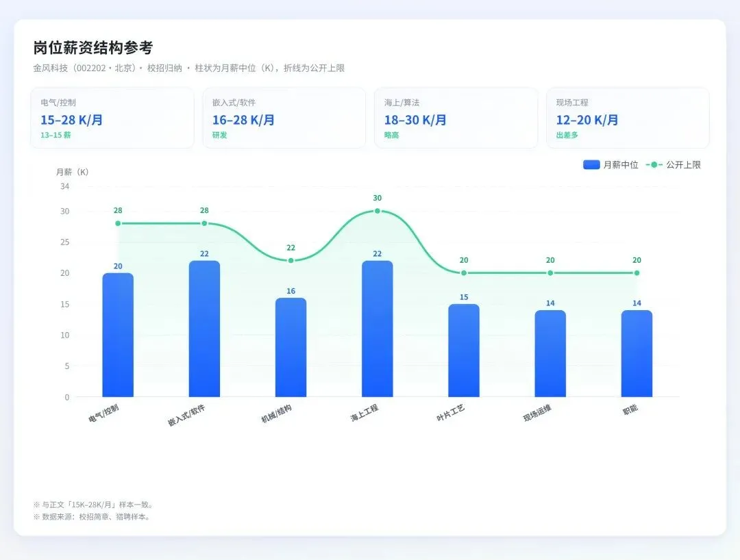740x560 pixels.
Task: Click the blue 月薪中位 legend swatch
Action: (x=591, y=164)
